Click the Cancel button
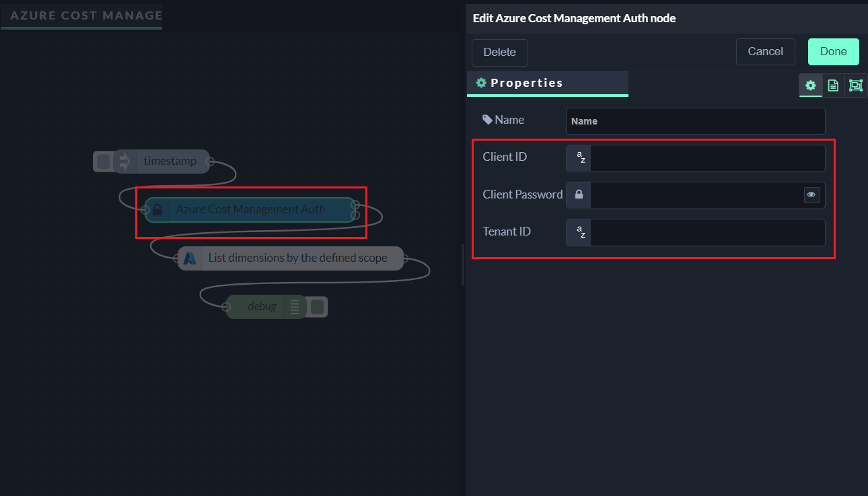The image size is (868, 496). (x=765, y=52)
